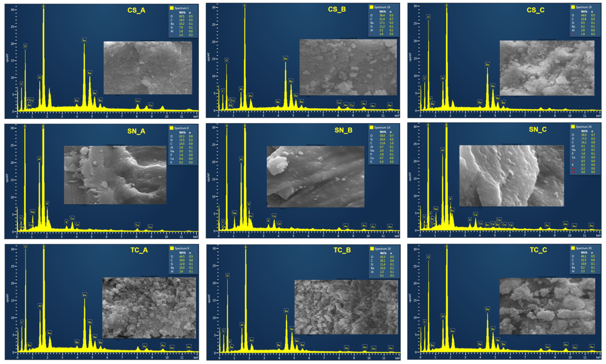Click the P peak label in SN_B
The image size is (606, 364).
[x=249, y=204]
